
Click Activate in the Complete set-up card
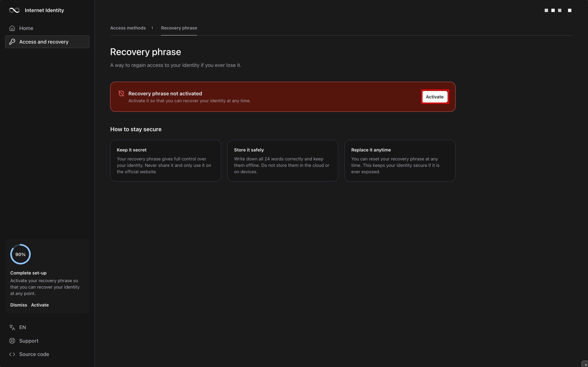tap(40, 305)
